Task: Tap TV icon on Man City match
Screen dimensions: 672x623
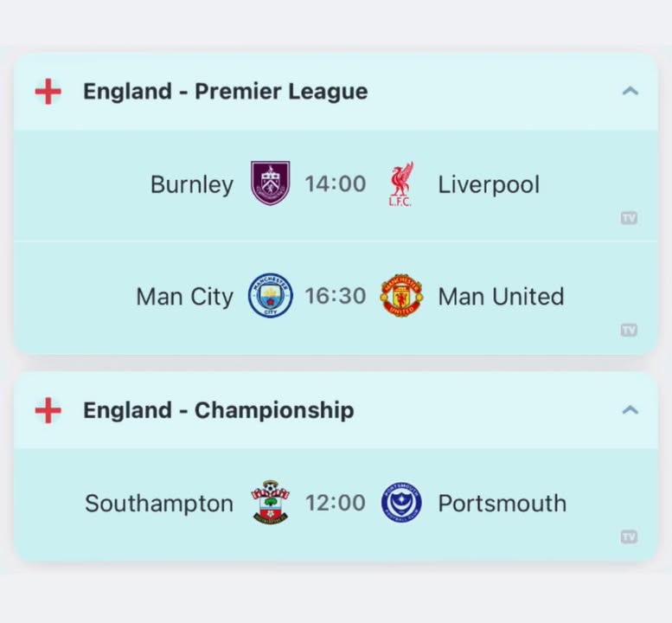Action: (x=629, y=331)
